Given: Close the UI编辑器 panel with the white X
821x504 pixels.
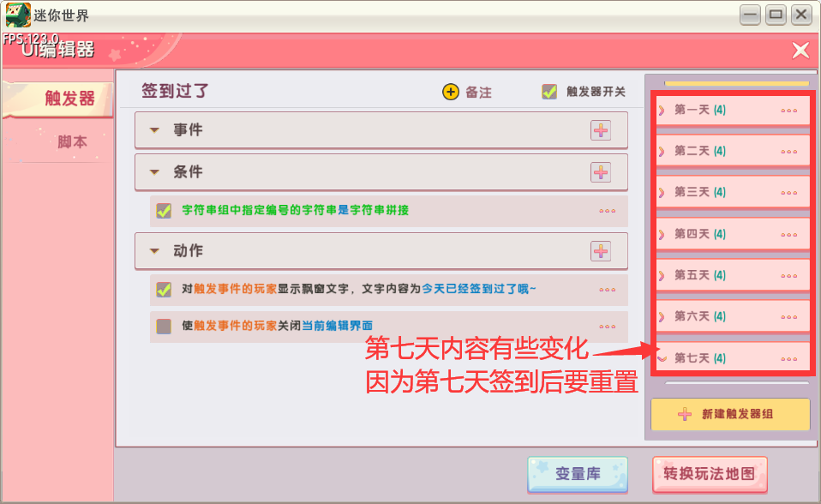Looking at the screenshot, I should click(x=800, y=51).
